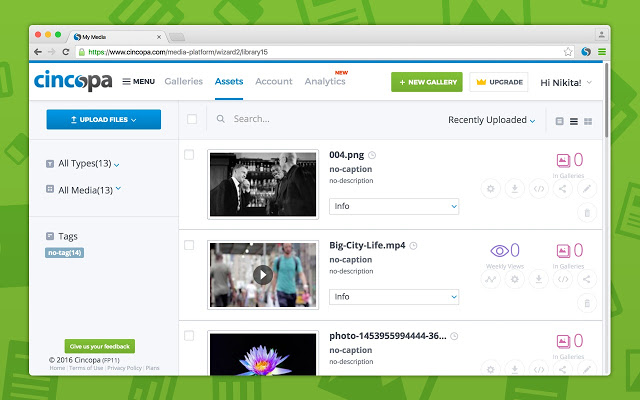The height and width of the screenshot is (400, 640).
Task: Open Info dropdown for 004.png
Action: click(394, 206)
